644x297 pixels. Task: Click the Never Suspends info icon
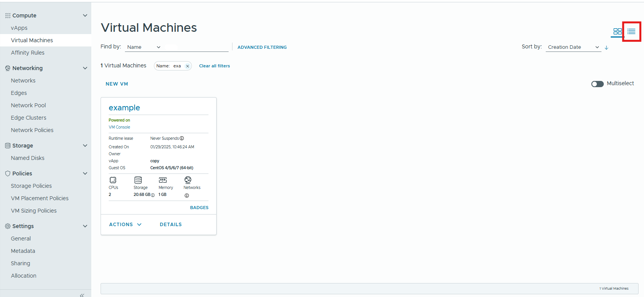tap(182, 138)
